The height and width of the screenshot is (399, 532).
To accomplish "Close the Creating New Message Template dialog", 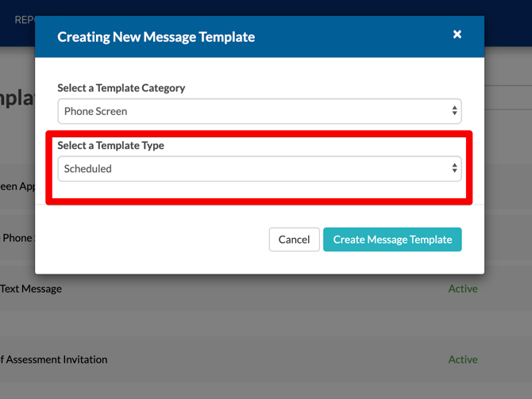I will [x=457, y=34].
